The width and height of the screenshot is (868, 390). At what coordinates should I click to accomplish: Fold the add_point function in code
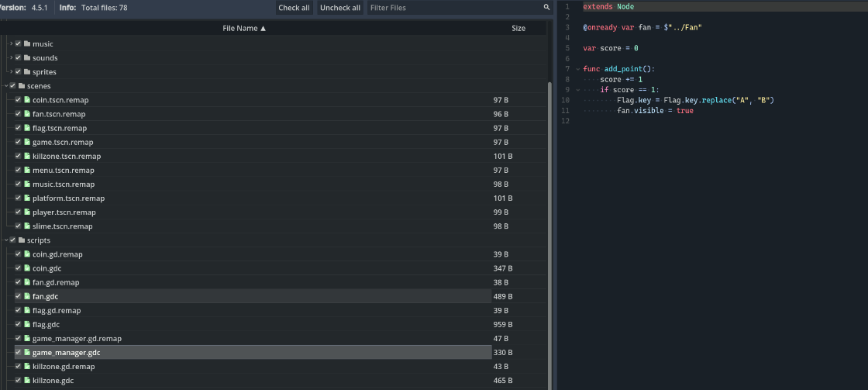point(577,69)
